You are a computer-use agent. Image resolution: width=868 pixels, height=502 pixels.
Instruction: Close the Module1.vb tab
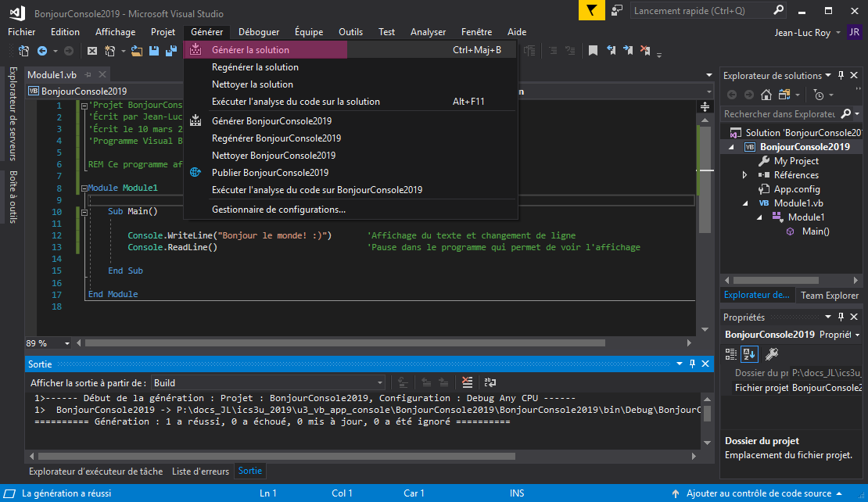[x=102, y=75]
